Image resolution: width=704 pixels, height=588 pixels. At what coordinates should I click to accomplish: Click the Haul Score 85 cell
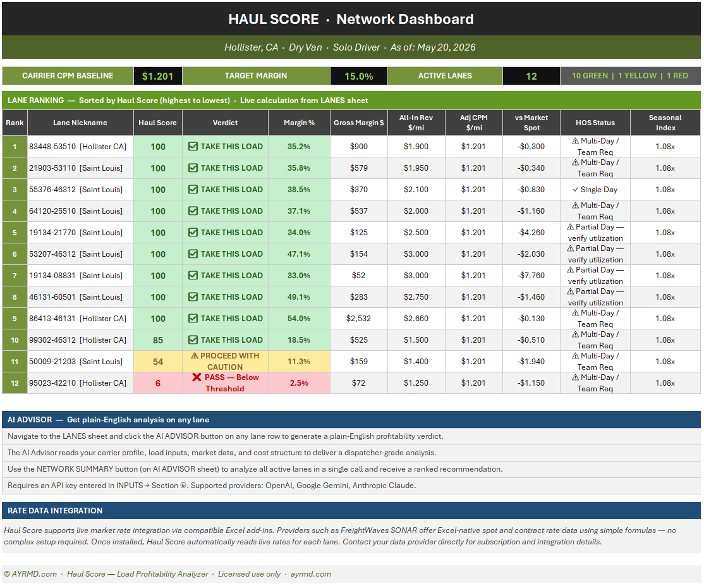pyautogui.click(x=157, y=340)
